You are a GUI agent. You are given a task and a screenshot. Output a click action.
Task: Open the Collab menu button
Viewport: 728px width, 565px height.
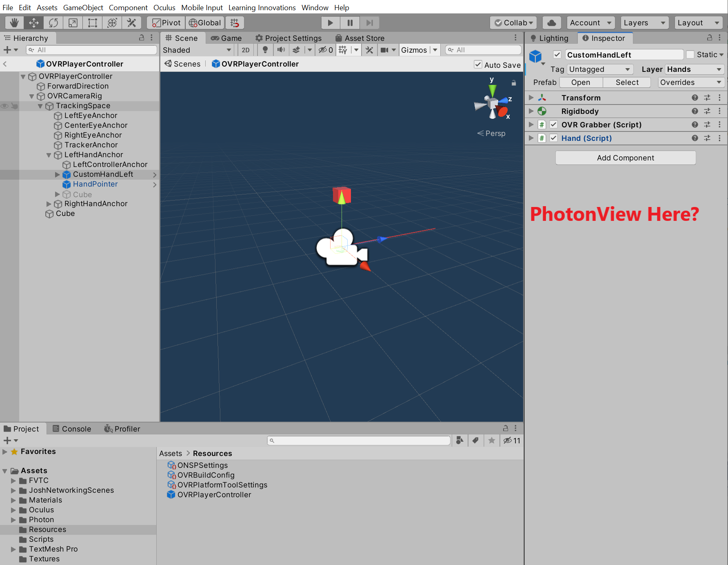click(514, 23)
